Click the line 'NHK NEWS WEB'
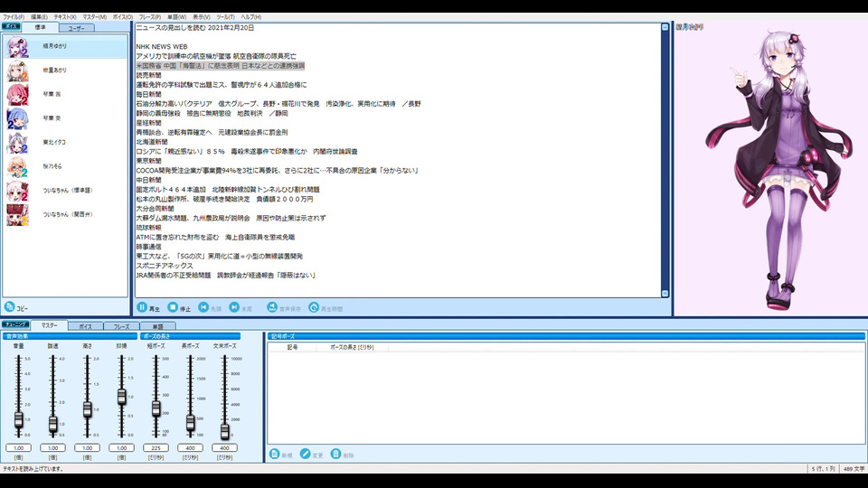The height and width of the screenshot is (488, 868). coord(162,47)
